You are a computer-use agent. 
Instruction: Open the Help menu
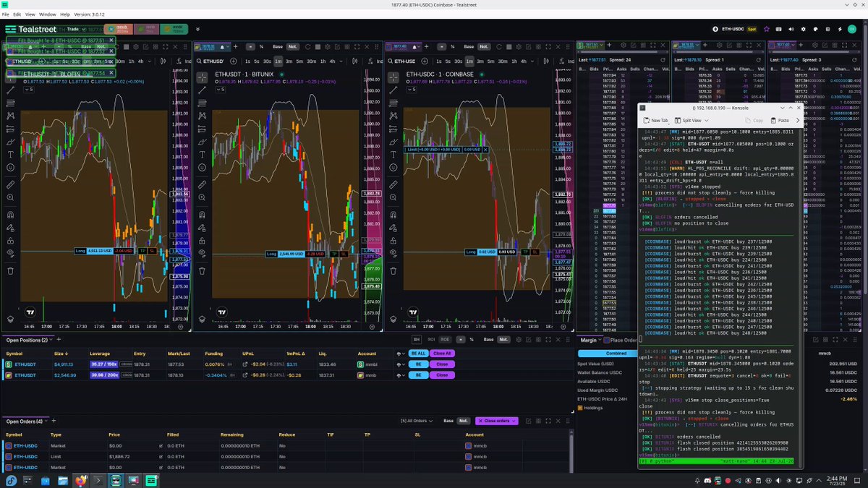click(x=65, y=14)
